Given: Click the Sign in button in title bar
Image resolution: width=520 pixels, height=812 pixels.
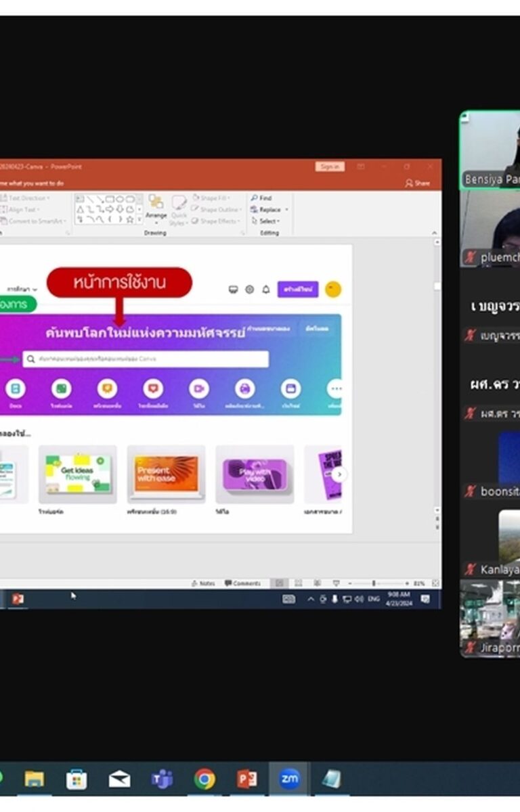Looking at the screenshot, I should click(x=330, y=166).
